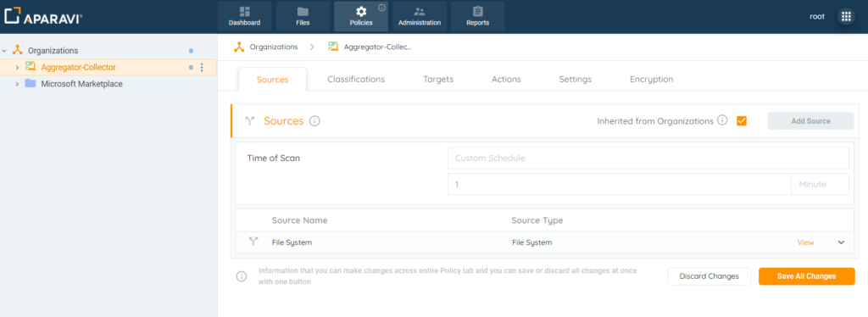Click the Microsoft Marketplace folder icon

pyautogui.click(x=31, y=84)
